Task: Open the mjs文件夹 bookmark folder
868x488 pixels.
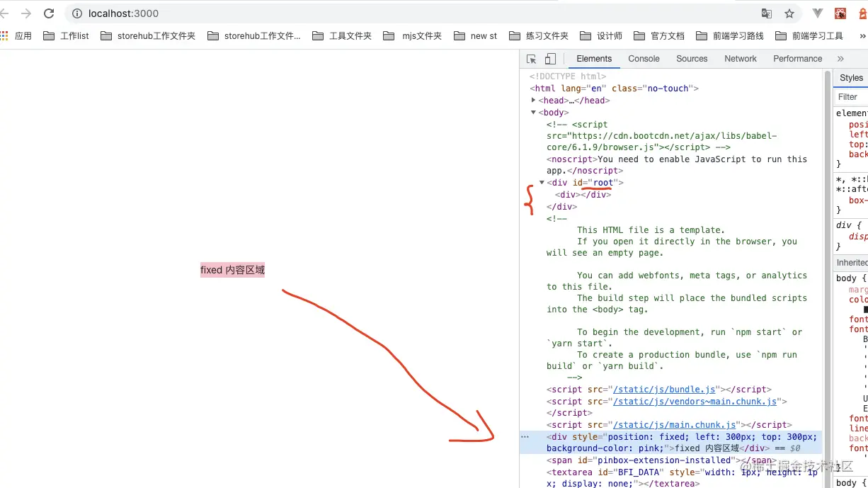Action: click(413, 35)
